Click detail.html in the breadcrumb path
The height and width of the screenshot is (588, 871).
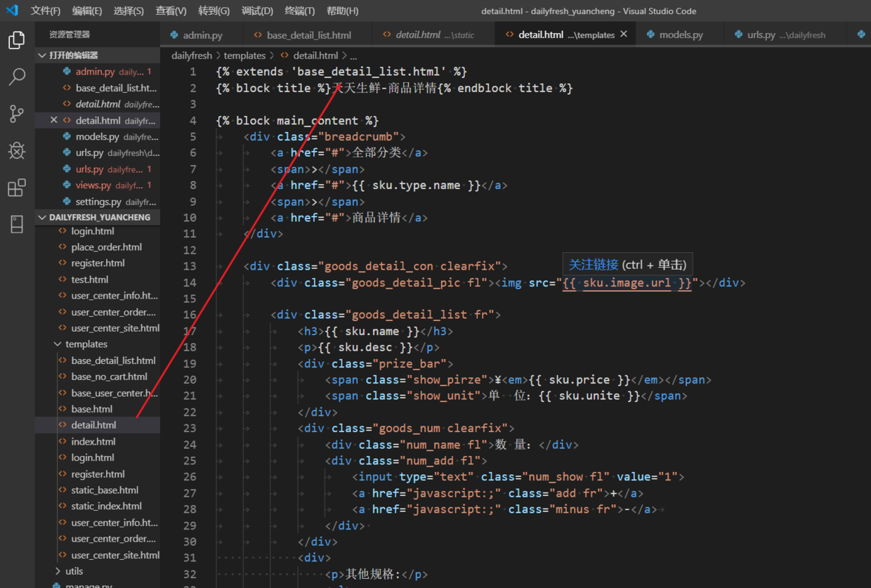[x=315, y=55]
